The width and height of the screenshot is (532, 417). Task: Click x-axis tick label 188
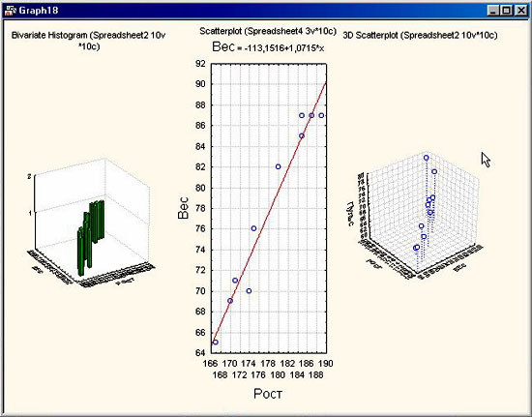point(316,375)
